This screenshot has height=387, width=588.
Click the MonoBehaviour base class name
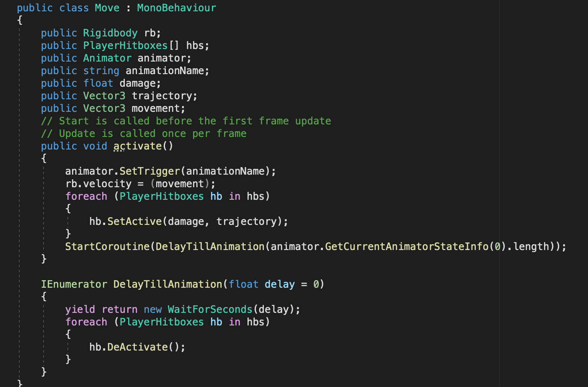[x=176, y=8]
